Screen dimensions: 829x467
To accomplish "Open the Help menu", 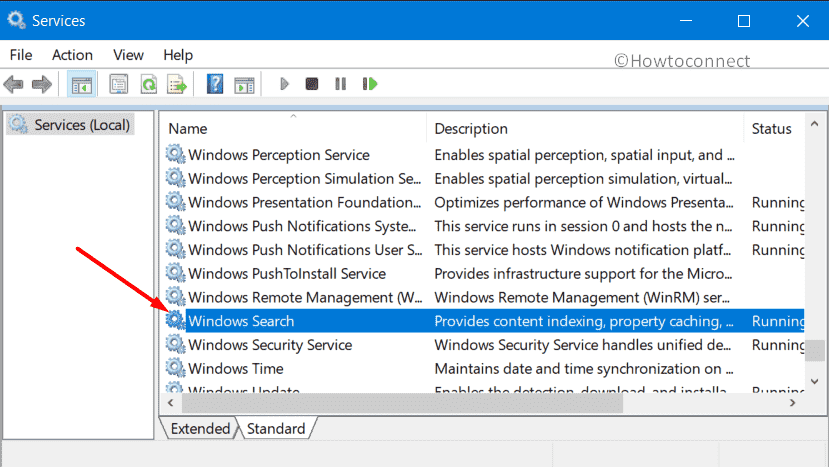I will coord(178,55).
